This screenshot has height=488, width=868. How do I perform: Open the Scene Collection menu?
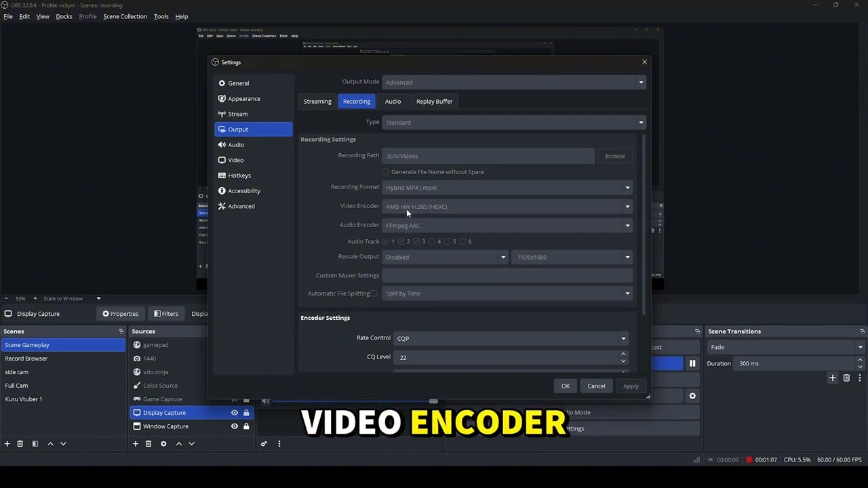125,16
